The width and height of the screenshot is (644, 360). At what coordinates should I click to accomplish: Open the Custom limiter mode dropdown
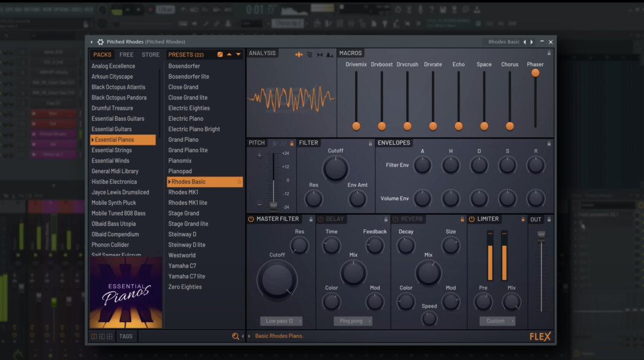click(x=497, y=321)
